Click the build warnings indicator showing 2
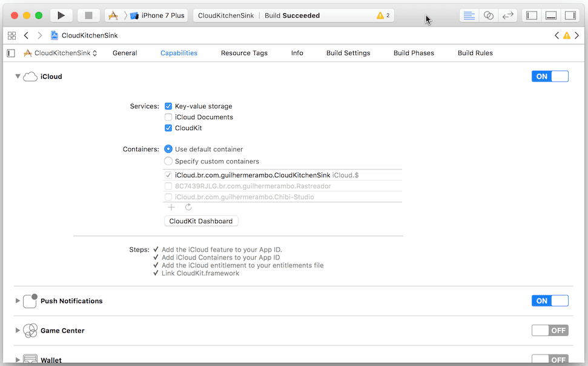 (383, 15)
